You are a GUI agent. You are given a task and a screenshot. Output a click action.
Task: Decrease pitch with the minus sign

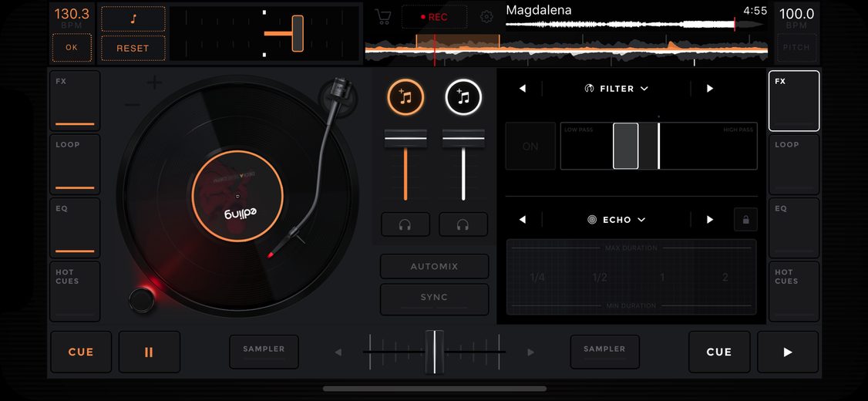coord(133,105)
